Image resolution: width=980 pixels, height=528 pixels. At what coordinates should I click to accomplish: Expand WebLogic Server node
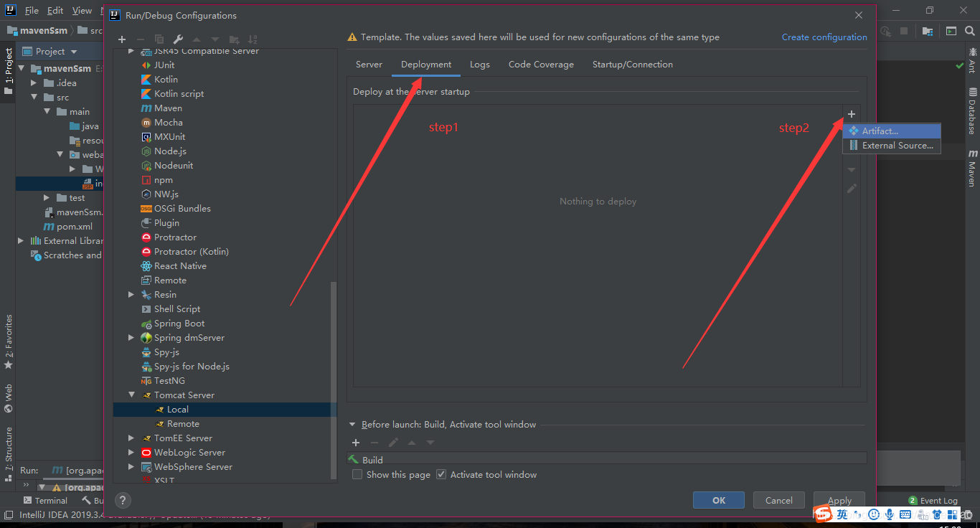click(x=131, y=453)
